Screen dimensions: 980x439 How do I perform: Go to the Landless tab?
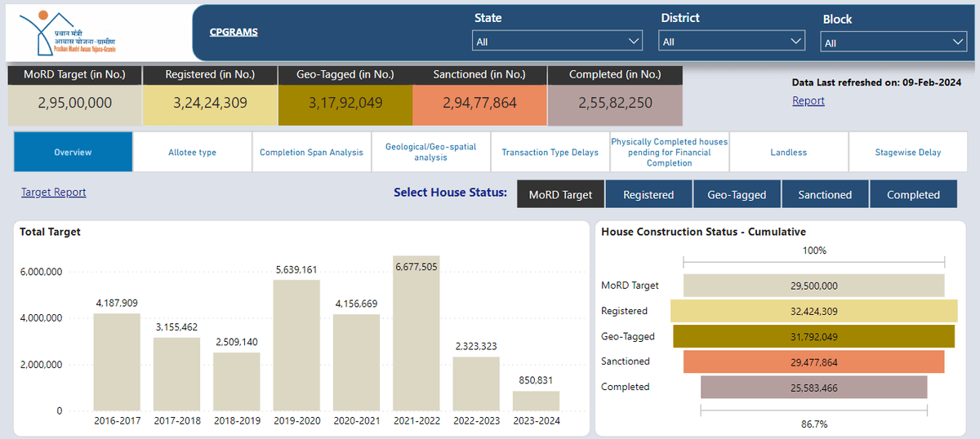(x=788, y=153)
